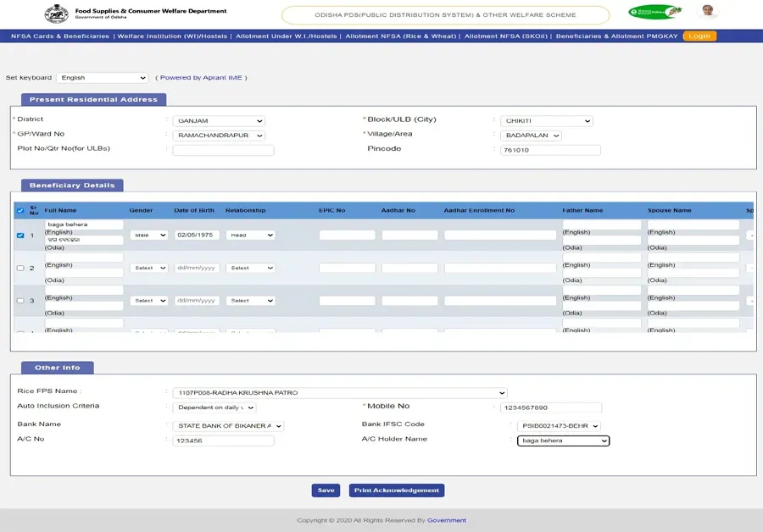Click row 1 Father Name English field

click(602, 224)
